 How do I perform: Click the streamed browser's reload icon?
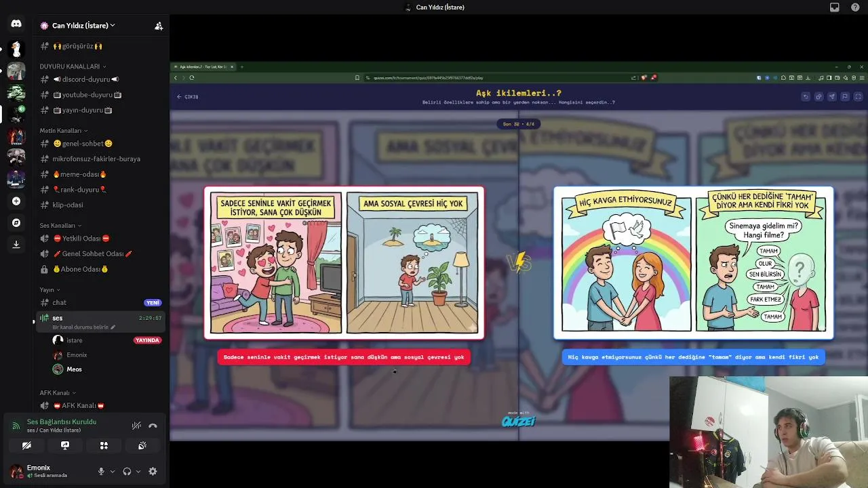(x=192, y=77)
